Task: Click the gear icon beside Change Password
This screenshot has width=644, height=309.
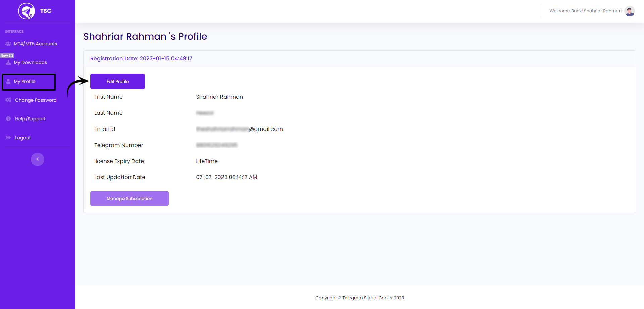Action: click(8, 100)
